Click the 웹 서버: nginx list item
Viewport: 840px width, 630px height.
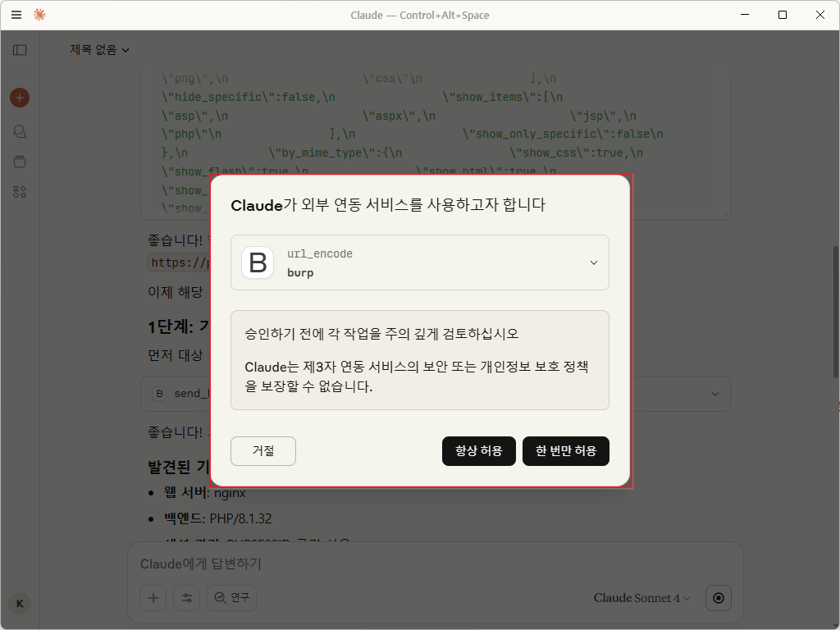204,493
